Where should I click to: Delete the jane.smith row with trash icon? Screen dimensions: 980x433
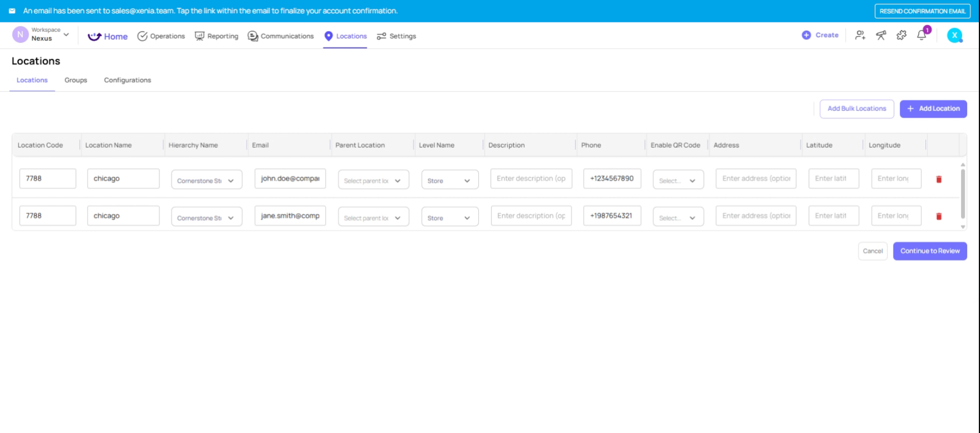pyautogui.click(x=939, y=216)
